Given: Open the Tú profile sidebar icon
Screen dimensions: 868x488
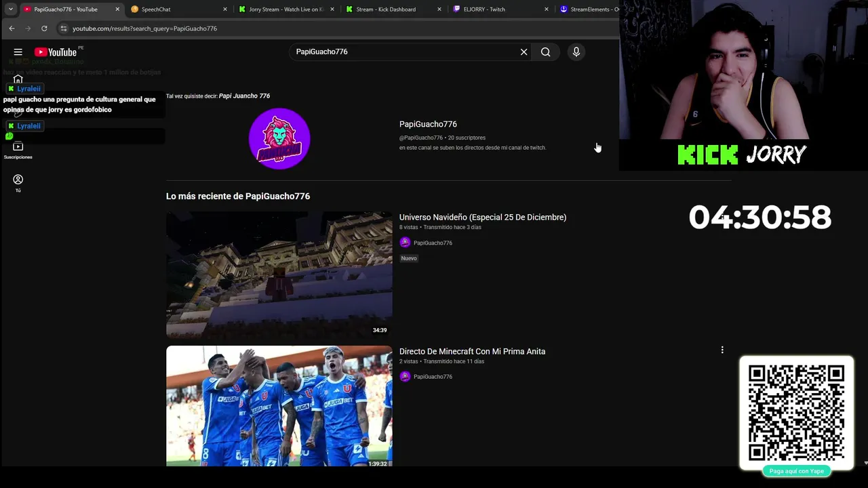Looking at the screenshot, I should 18,183.
